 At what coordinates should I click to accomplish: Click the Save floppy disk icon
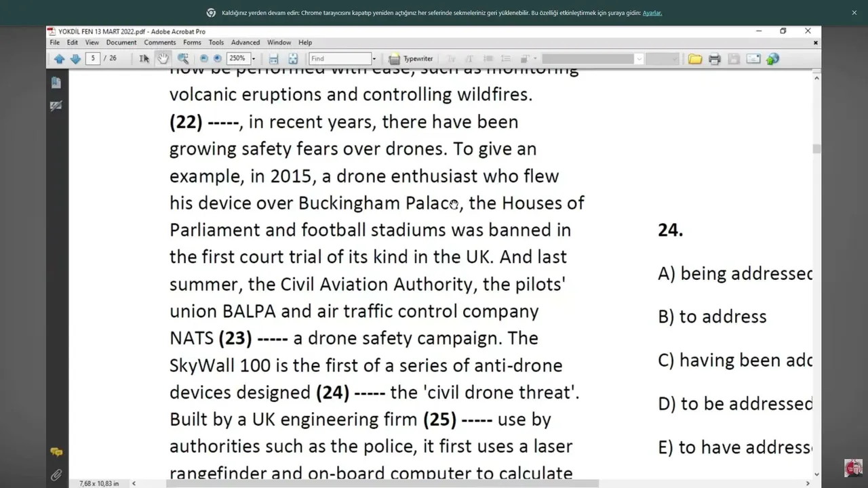point(734,59)
